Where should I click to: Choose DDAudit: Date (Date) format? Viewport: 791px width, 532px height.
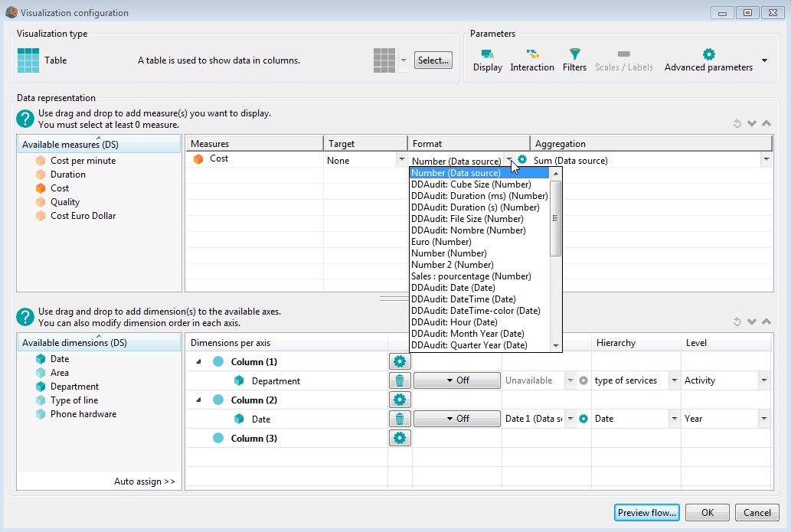[479, 288]
